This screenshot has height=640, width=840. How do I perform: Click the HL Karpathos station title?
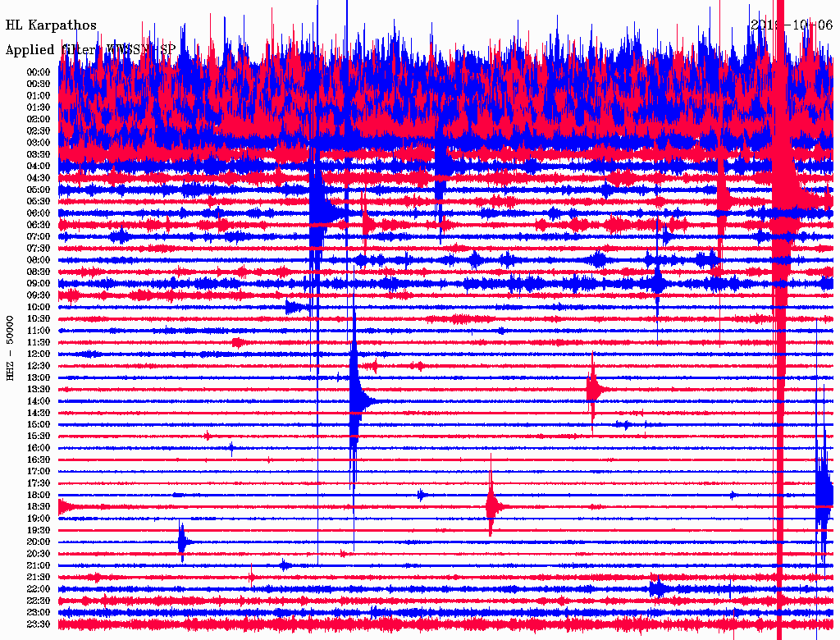51,25
